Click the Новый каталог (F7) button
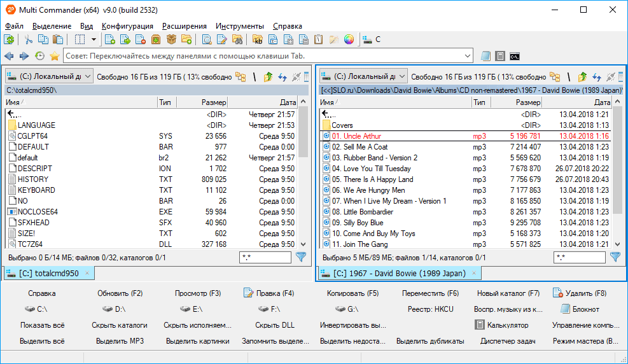Viewport: 628px width, 364px height. [508, 293]
